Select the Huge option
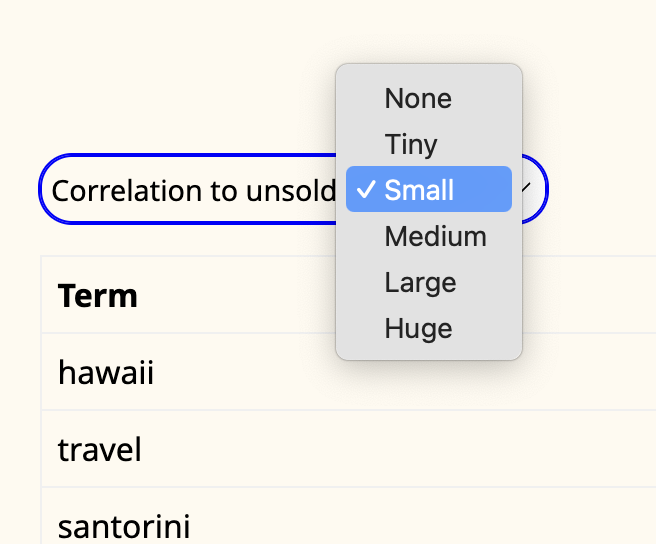Image resolution: width=656 pixels, height=544 pixels. click(x=429, y=328)
